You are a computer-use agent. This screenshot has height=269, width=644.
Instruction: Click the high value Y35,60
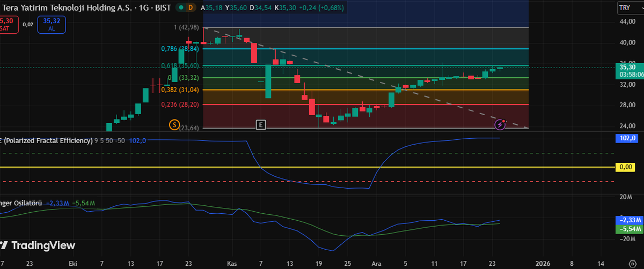click(236, 8)
